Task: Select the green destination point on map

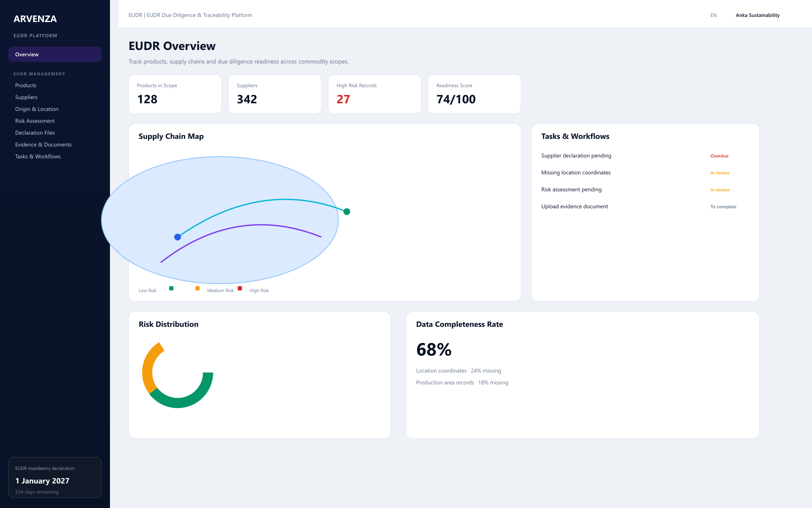Action: tap(347, 212)
